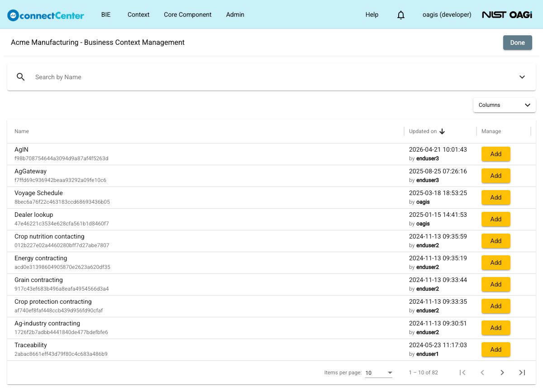Select the Energy contracting name
The width and height of the screenshot is (543, 392).
41,258
